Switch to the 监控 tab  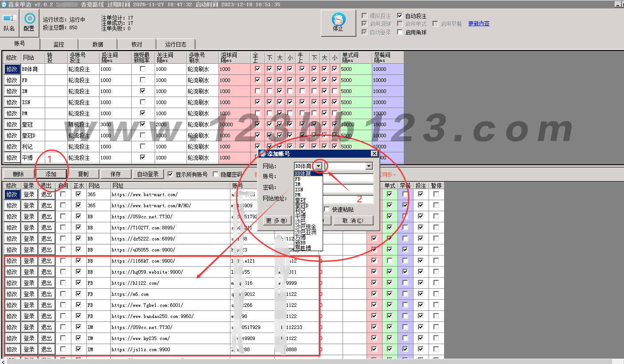click(59, 44)
